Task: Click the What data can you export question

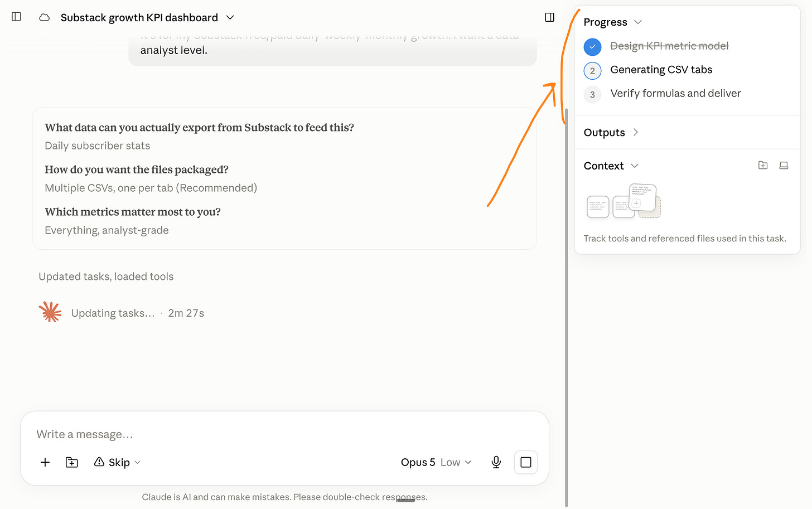Action: pyautogui.click(x=200, y=128)
